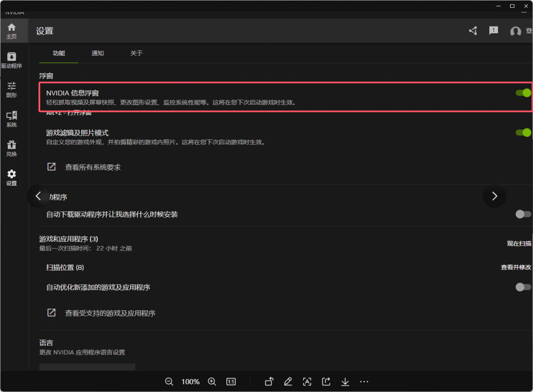Open the 图形 graphics sidebar icon
This screenshot has width=533, height=392.
[x=11, y=89]
